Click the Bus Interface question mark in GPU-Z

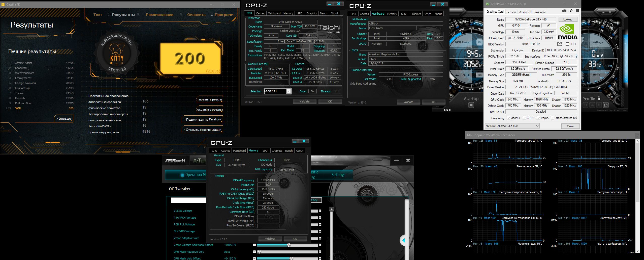pyautogui.click(x=576, y=56)
